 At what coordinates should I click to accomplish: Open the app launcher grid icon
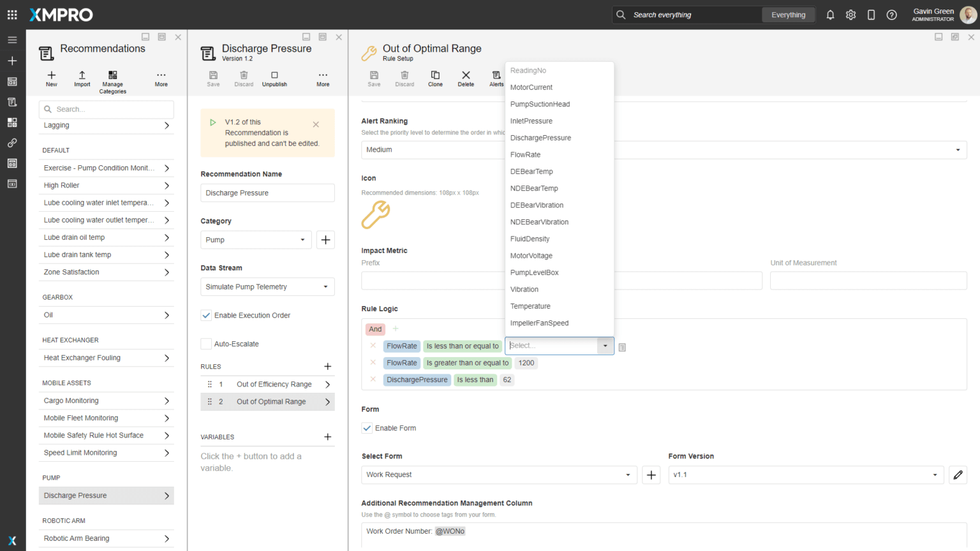pyautogui.click(x=12, y=15)
